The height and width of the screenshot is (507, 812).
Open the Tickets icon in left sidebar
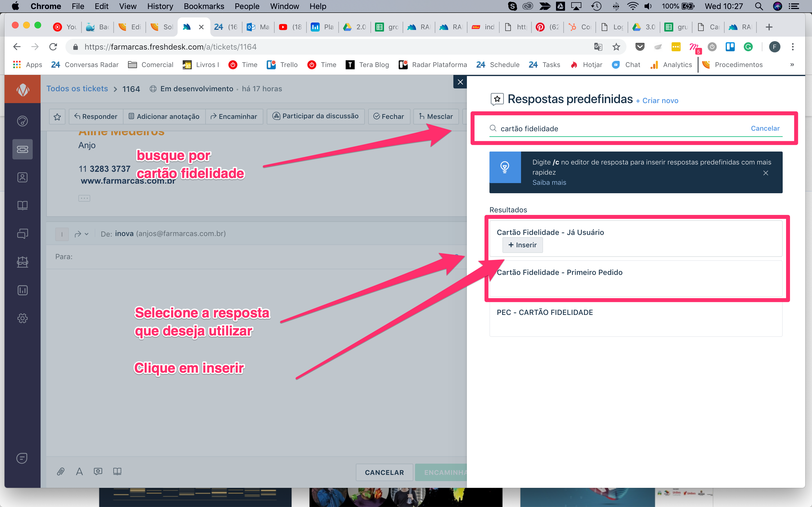click(x=23, y=149)
